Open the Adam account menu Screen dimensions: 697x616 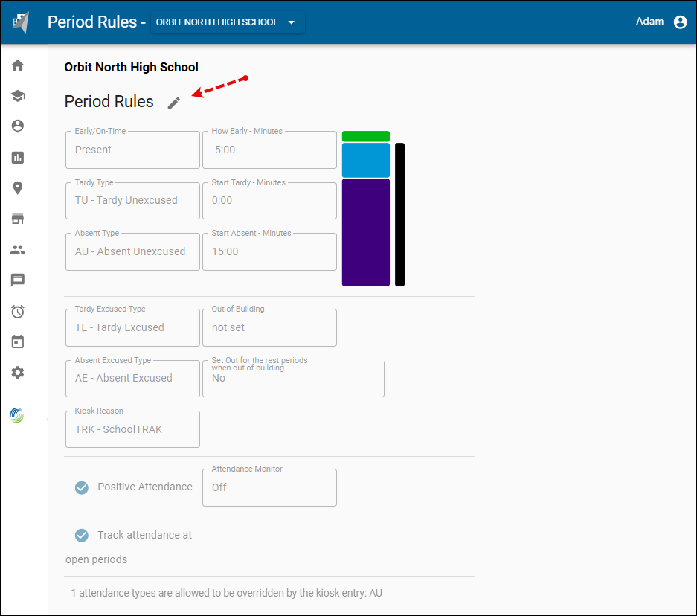[x=661, y=22]
